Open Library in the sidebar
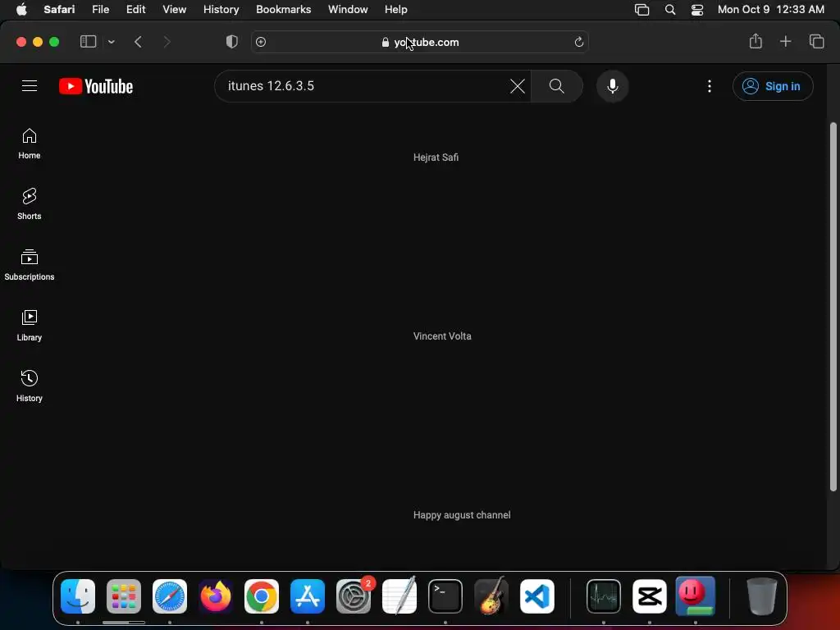The height and width of the screenshot is (630, 840). pos(30,325)
